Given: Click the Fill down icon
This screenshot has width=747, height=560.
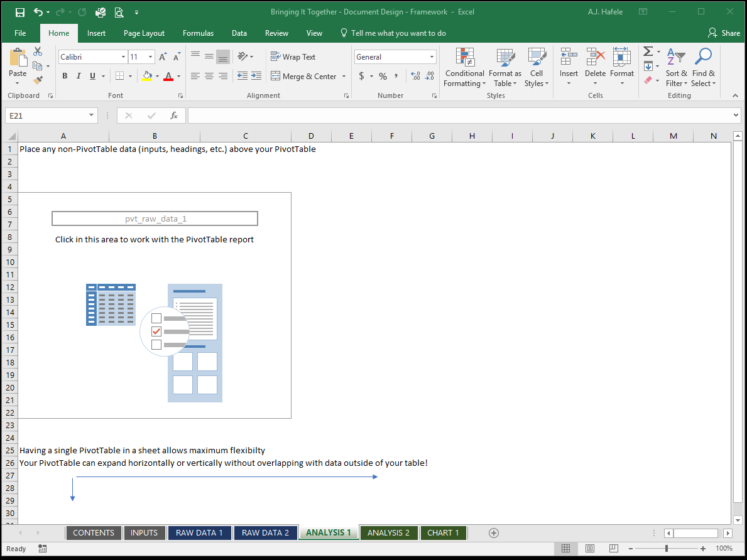Looking at the screenshot, I should pos(648,66).
